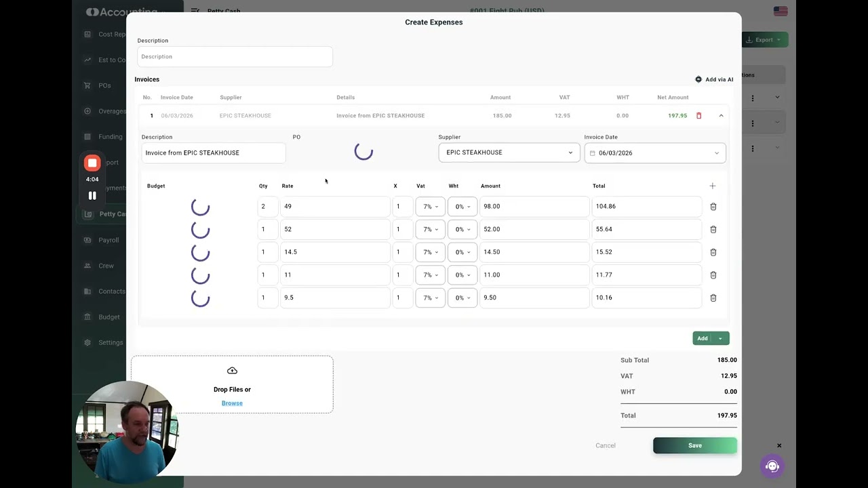The height and width of the screenshot is (488, 868).
Task: Open WHT dropdown for the 14.50 row
Action: tap(462, 252)
